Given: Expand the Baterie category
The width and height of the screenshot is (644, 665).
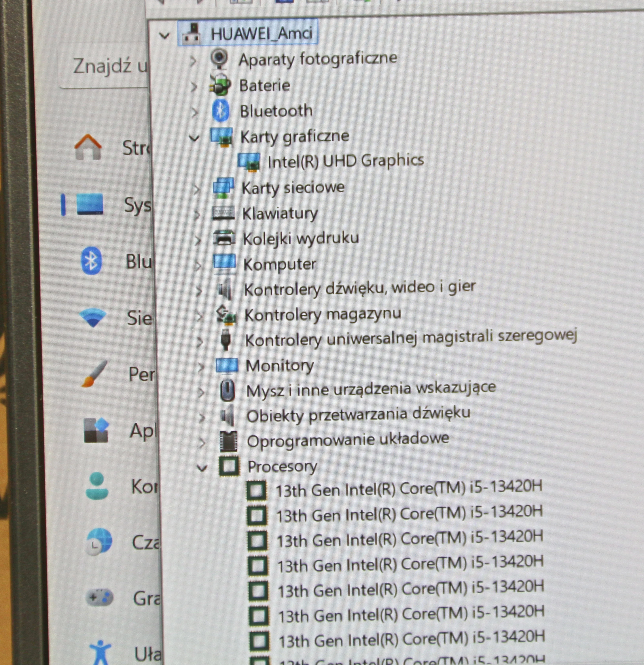Looking at the screenshot, I should tap(194, 87).
